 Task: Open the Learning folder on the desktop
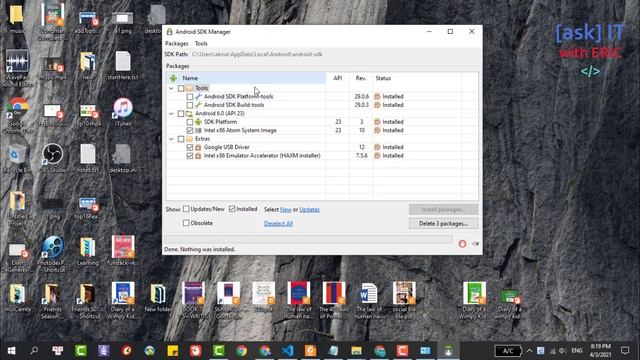tap(88, 251)
